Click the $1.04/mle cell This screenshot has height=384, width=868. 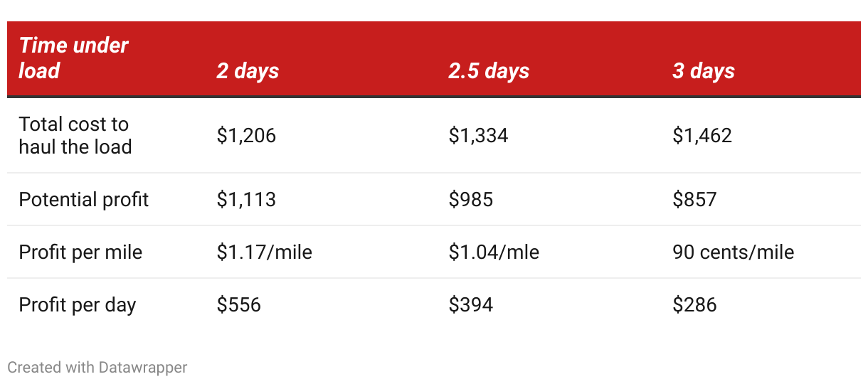pos(494,252)
